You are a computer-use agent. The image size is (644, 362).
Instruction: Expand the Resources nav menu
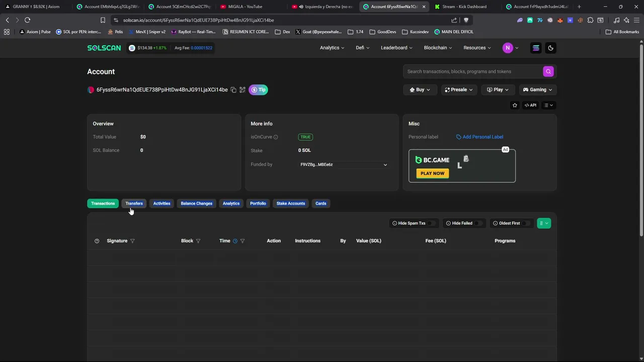click(x=477, y=48)
